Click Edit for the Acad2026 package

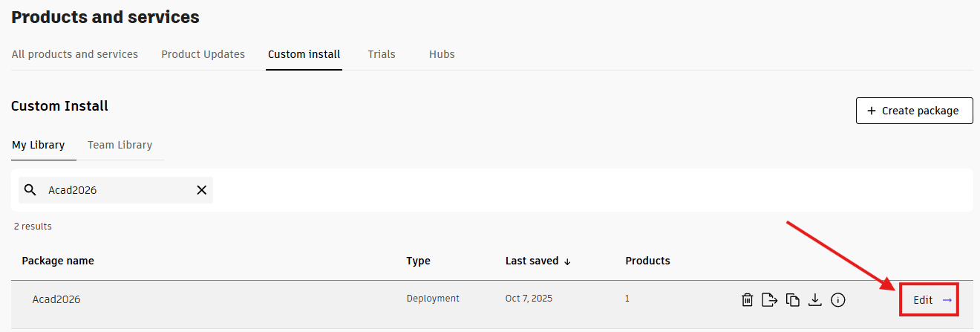[x=929, y=300]
